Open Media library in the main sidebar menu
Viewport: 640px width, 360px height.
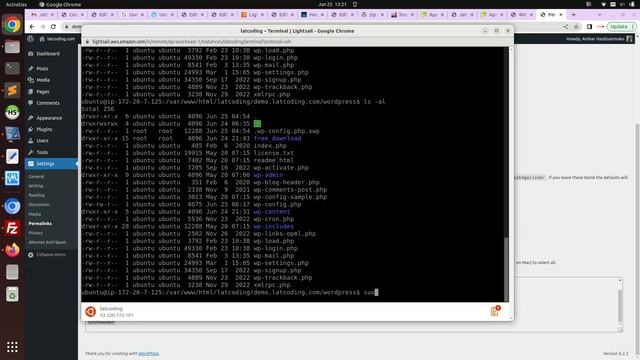coord(43,80)
